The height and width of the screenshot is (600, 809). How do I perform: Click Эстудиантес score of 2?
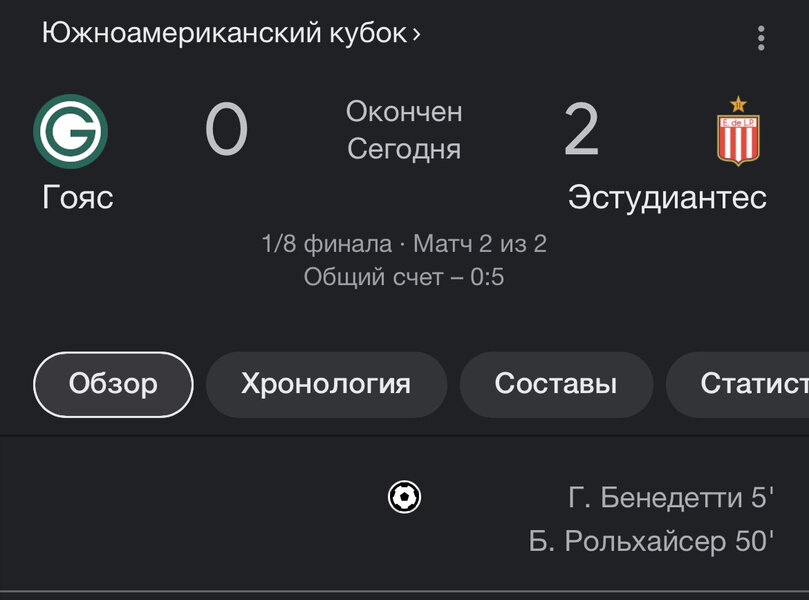coord(581,131)
